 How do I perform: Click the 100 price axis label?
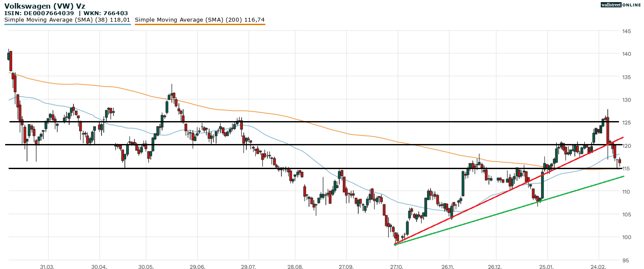coord(626,237)
